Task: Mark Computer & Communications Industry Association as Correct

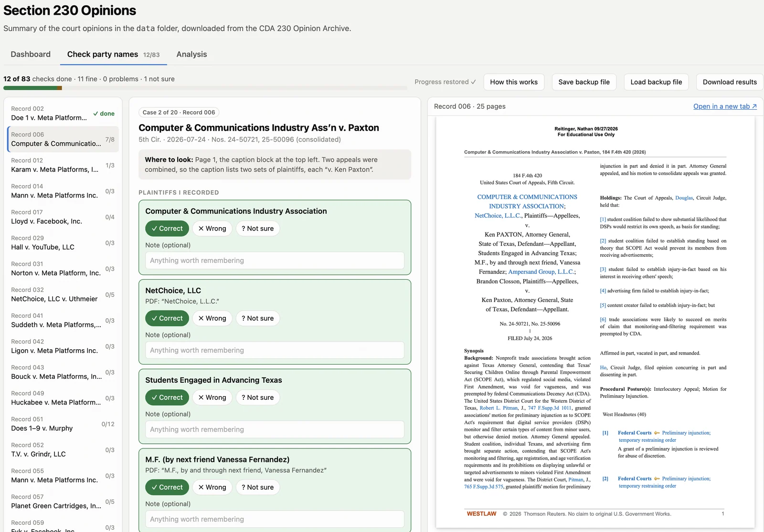Action: pyautogui.click(x=167, y=229)
